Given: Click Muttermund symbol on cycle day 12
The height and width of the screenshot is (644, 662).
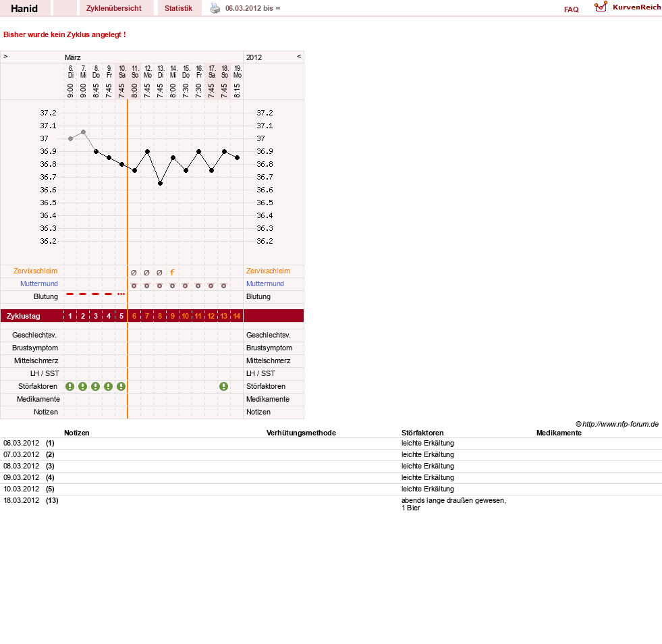Looking at the screenshot, I should (x=211, y=286).
